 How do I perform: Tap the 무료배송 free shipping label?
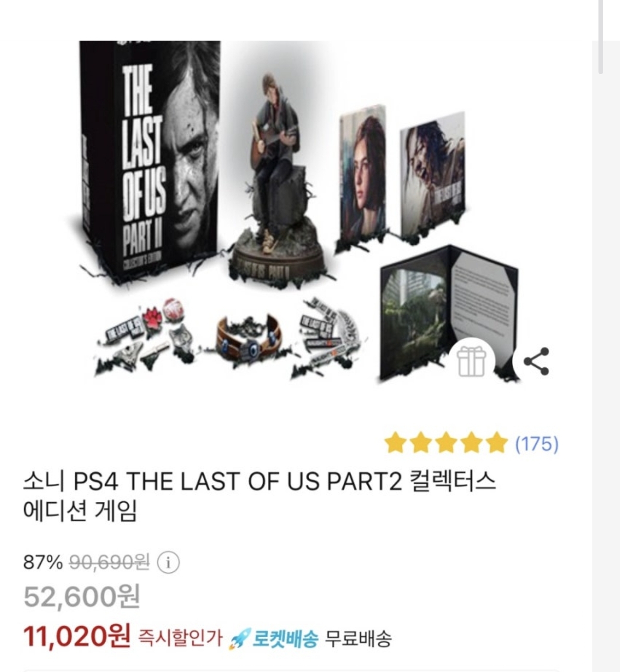click(357, 638)
